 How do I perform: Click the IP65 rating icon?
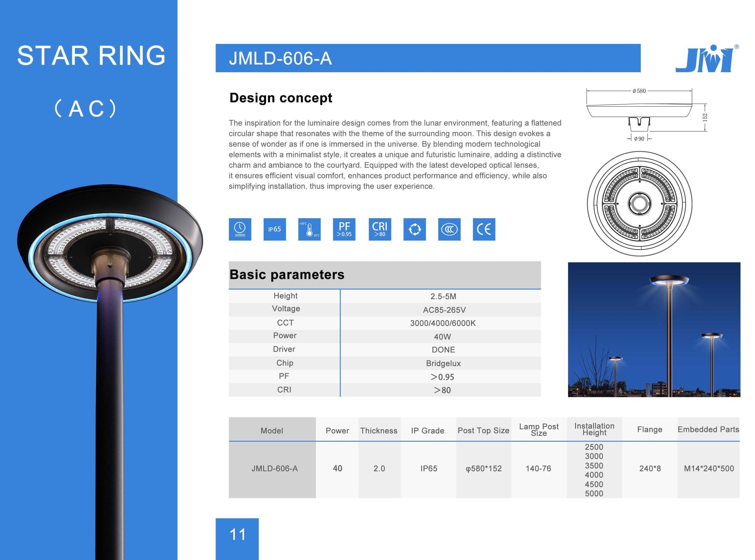tap(274, 230)
